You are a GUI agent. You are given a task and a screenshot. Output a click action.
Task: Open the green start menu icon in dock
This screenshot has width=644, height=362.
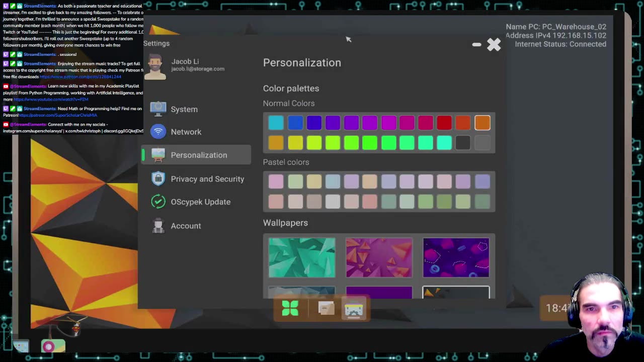[x=290, y=308]
